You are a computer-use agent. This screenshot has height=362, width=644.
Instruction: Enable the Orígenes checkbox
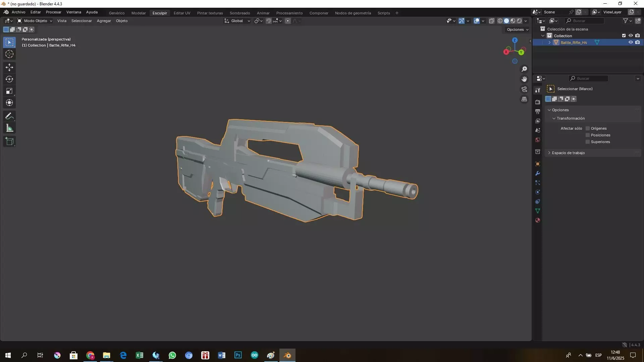[x=588, y=128]
